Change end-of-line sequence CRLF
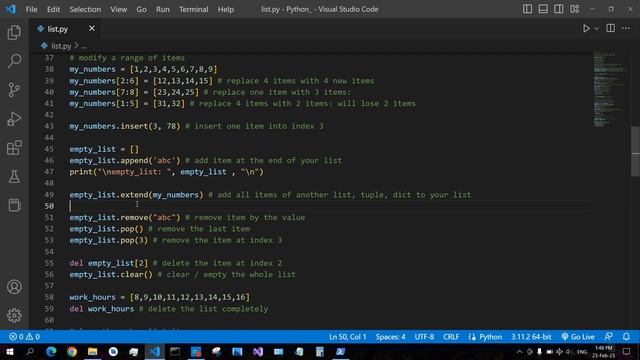 pyautogui.click(x=451, y=337)
